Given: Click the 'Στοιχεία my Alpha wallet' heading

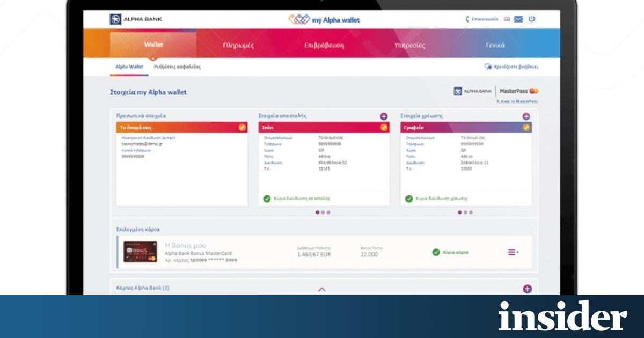Looking at the screenshot, I should (x=148, y=92).
